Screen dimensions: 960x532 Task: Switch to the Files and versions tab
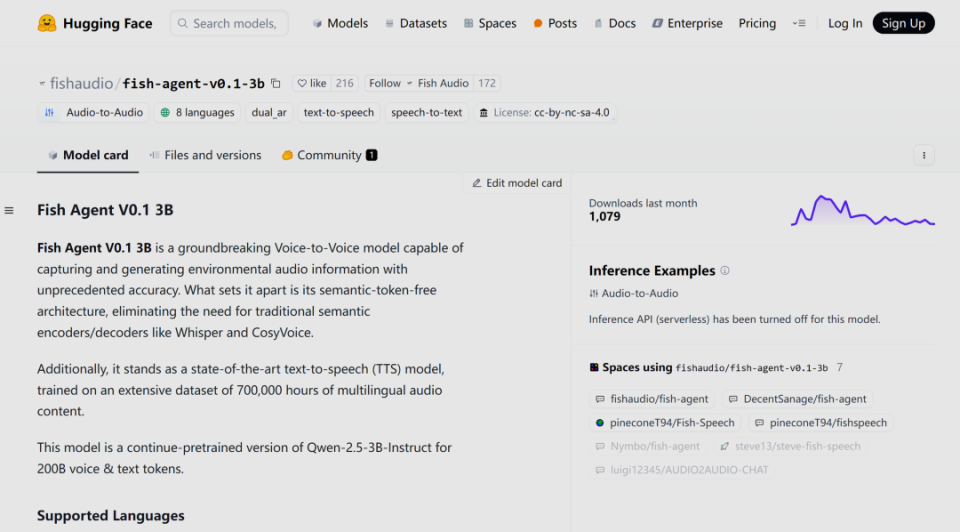point(205,155)
